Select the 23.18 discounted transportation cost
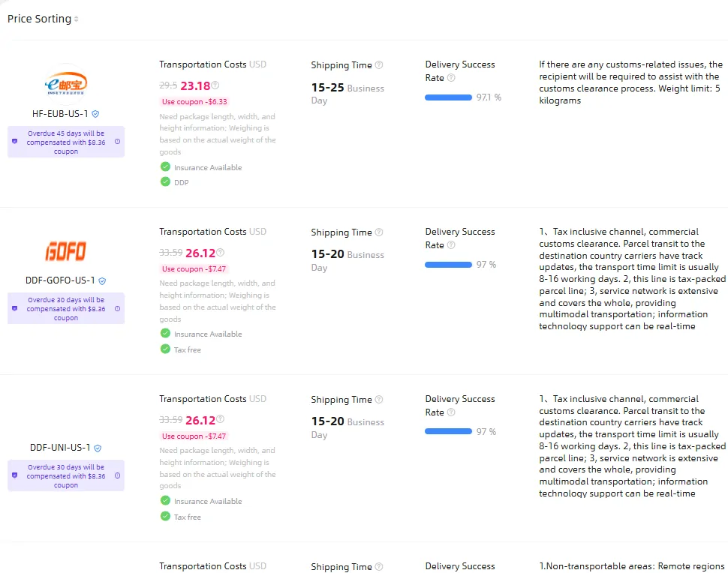728x573 pixels. (195, 85)
